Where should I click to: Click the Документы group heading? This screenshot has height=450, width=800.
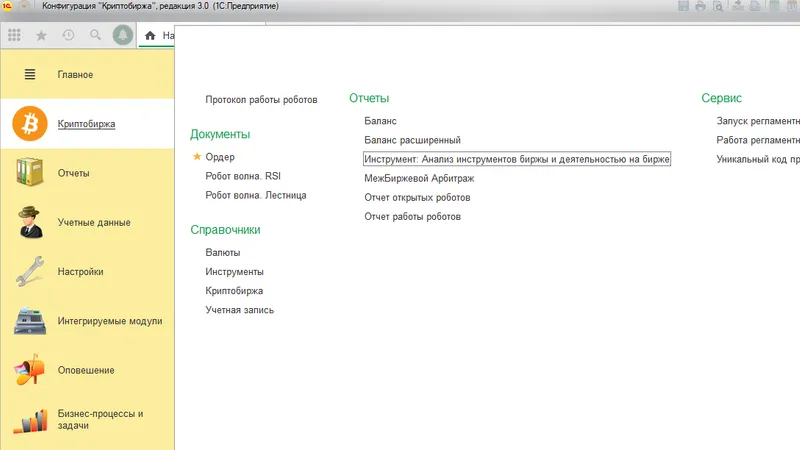pyautogui.click(x=220, y=134)
